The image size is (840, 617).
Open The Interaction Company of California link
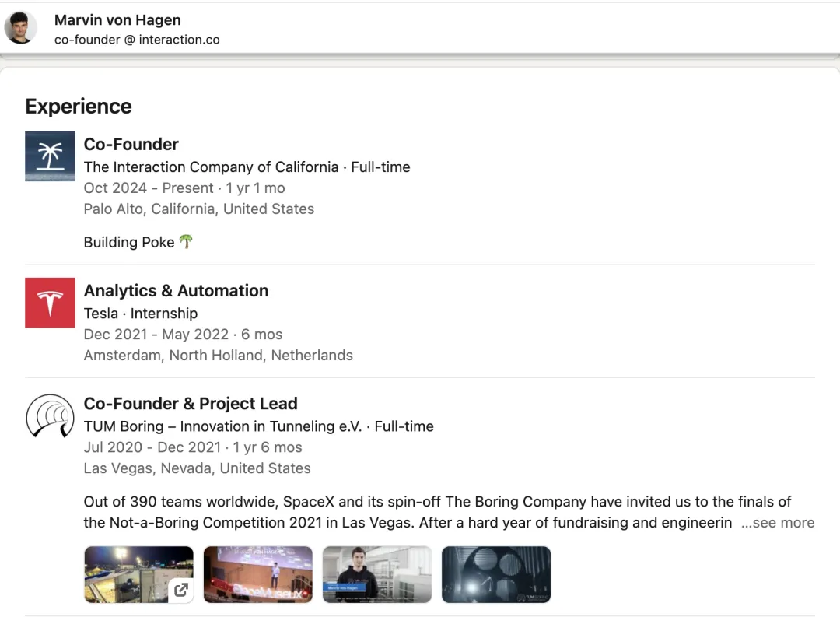[x=211, y=167]
